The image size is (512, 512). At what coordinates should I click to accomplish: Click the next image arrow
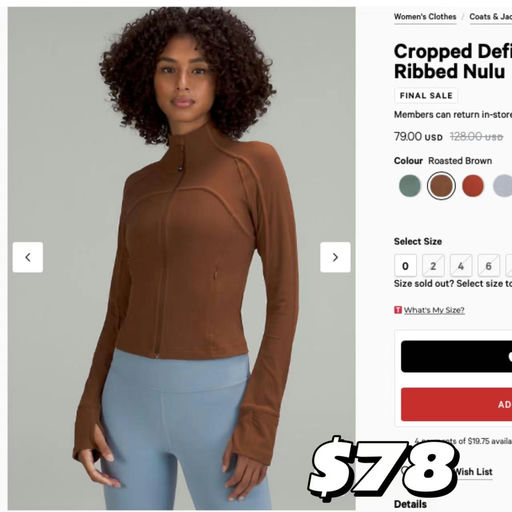(x=335, y=257)
